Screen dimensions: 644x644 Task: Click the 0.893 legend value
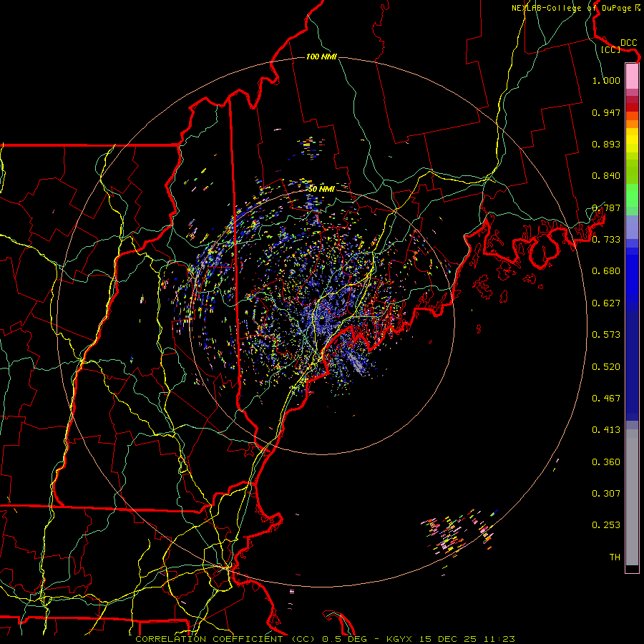click(x=606, y=144)
